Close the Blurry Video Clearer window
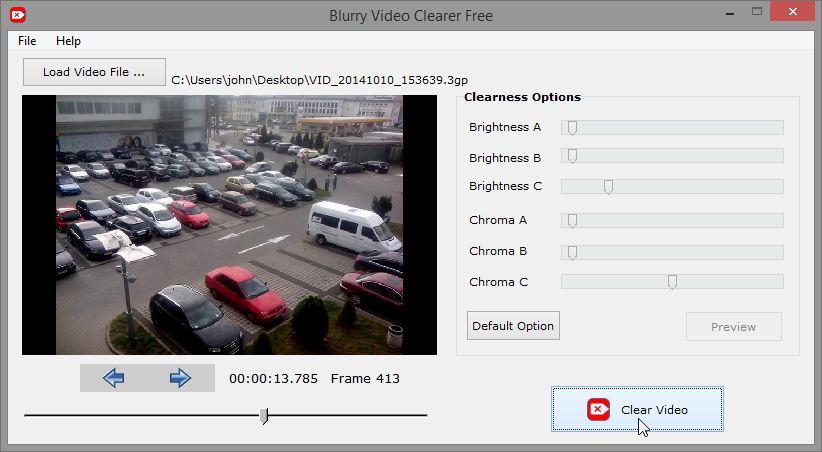The width and height of the screenshot is (822, 452). (792, 12)
